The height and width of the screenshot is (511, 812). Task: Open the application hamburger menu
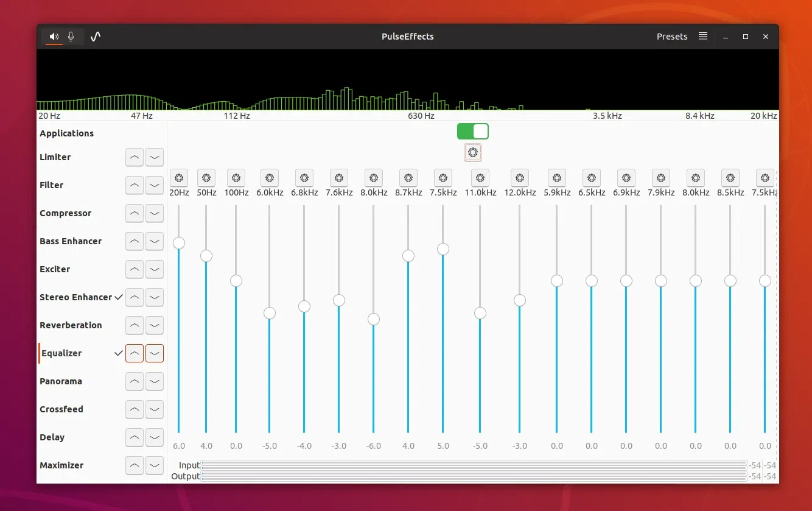click(702, 37)
